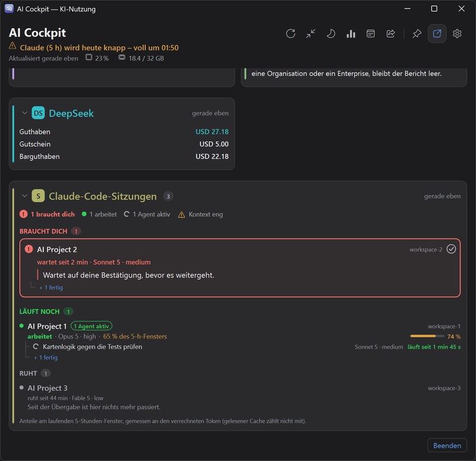The image size is (476, 461).
Task: Click the S badge of Claude-Code-Sitzungen
Action: 38,196
